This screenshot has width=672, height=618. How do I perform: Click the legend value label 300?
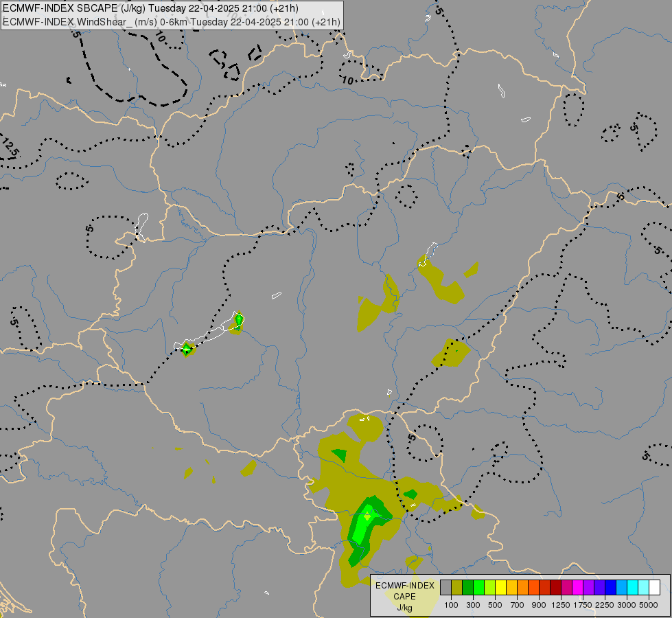click(x=473, y=605)
